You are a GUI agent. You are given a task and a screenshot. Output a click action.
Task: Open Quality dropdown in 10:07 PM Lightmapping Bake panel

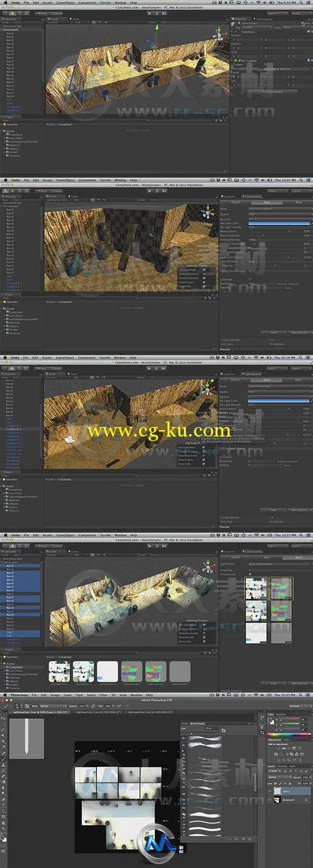pyautogui.click(x=279, y=214)
